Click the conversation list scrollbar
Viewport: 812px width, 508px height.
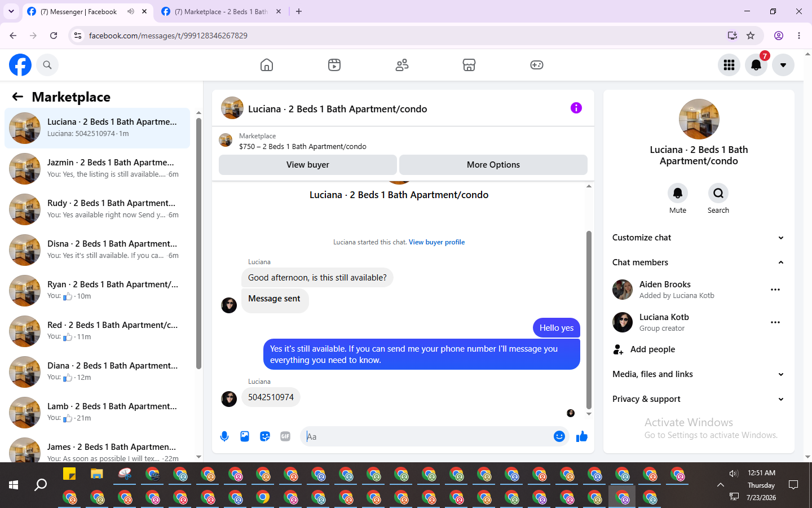click(198, 243)
